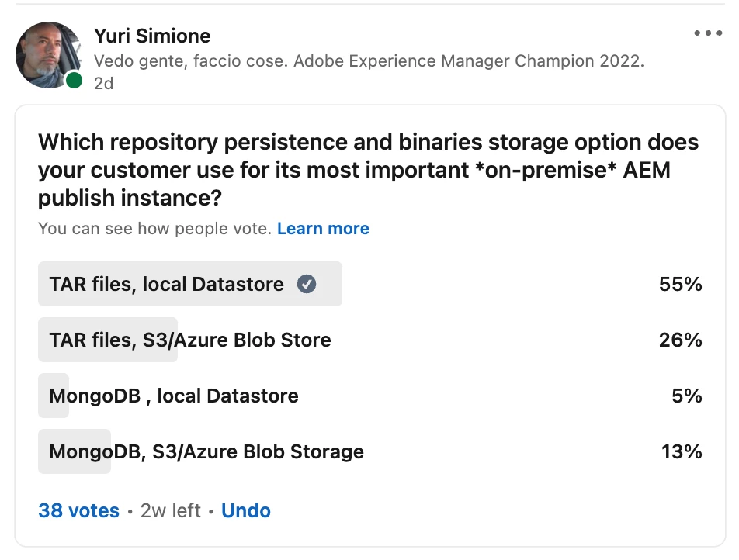739x560 pixels.
Task: Pick the "MongoDB , local Datastore" option
Action: (x=174, y=396)
